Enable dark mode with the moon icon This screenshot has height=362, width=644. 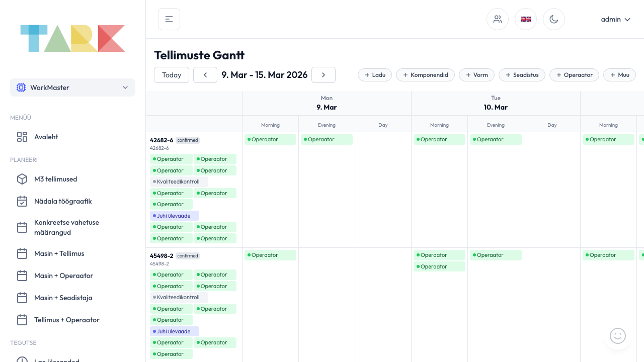[x=553, y=19]
